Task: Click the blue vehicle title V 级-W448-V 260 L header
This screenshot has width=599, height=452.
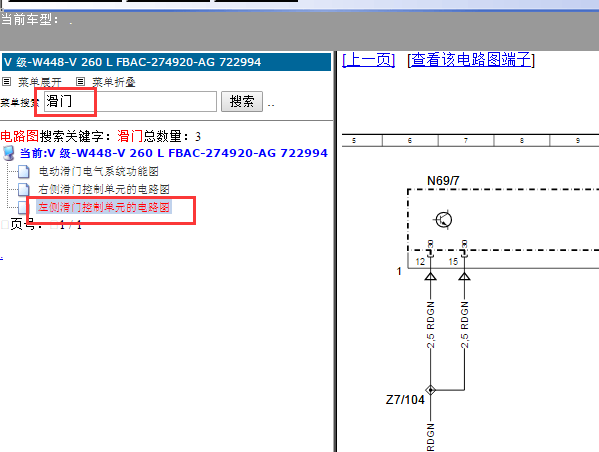Action: pyautogui.click(x=167, y=62)
